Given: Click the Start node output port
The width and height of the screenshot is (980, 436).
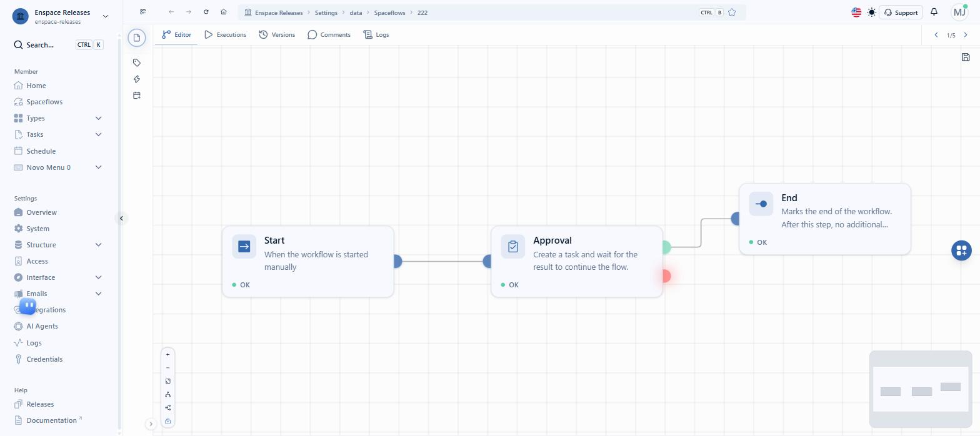Looking at the screenshot, I should pyautogui.click(x=397, y=261).
